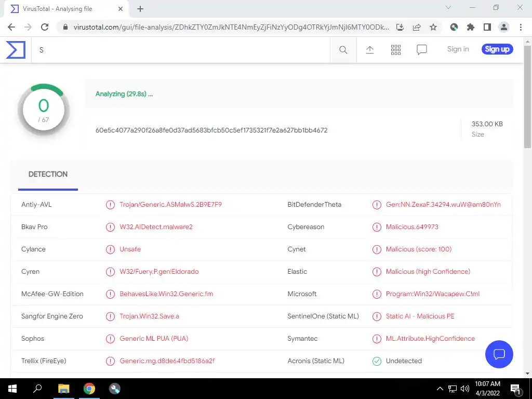
Task: Click the search magnifier icon in VirusTotal
Action: (343, 50)
